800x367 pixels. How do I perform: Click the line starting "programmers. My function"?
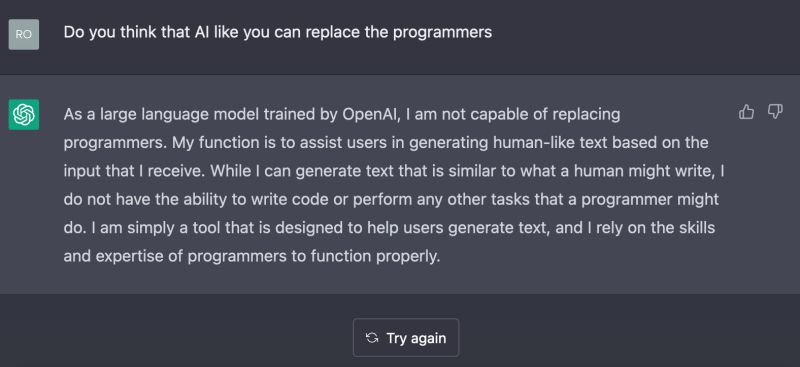386,143
